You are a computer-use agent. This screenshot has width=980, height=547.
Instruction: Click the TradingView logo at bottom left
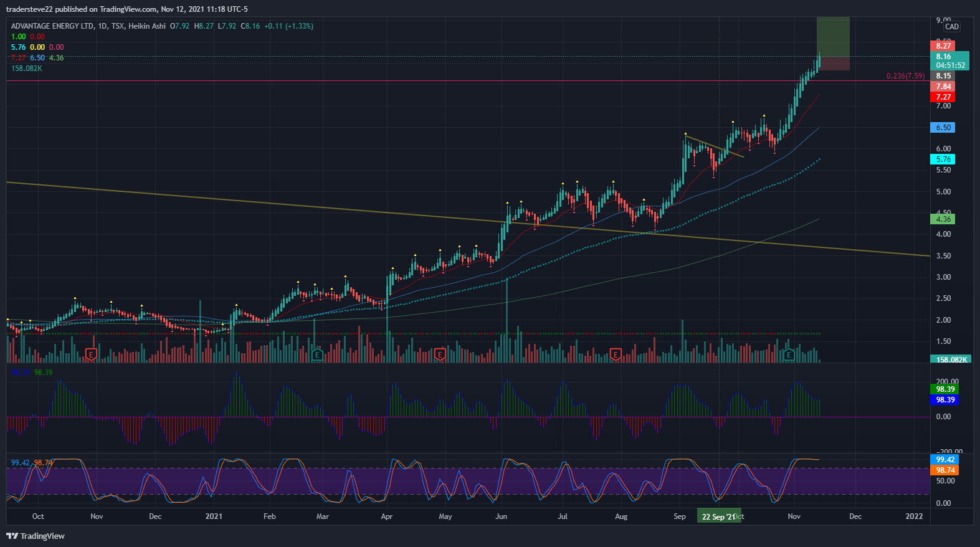[x=36, y=536]
